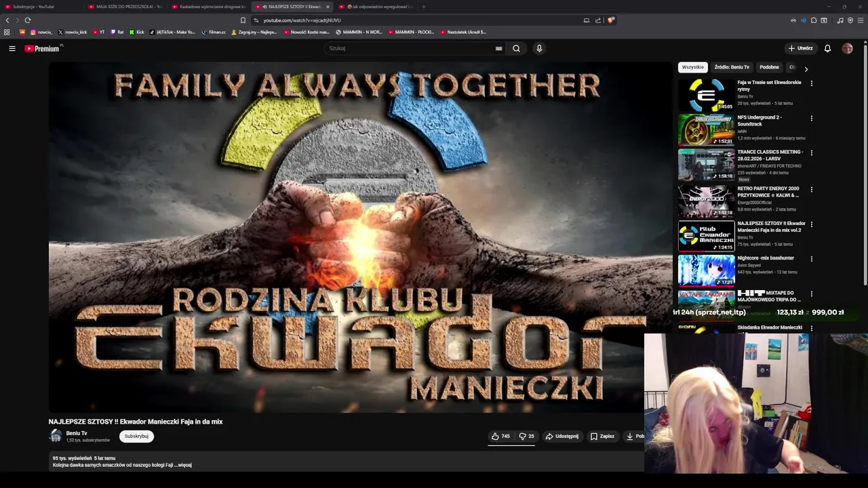Open the video title NAJLEPSZE SZTOSY text

click(x=136, y=422)
